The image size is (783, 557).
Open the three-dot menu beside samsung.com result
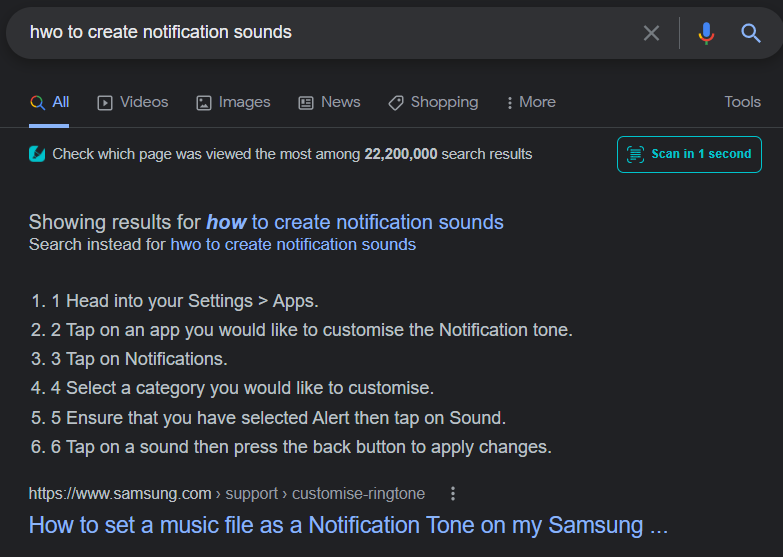pos(453,493)
